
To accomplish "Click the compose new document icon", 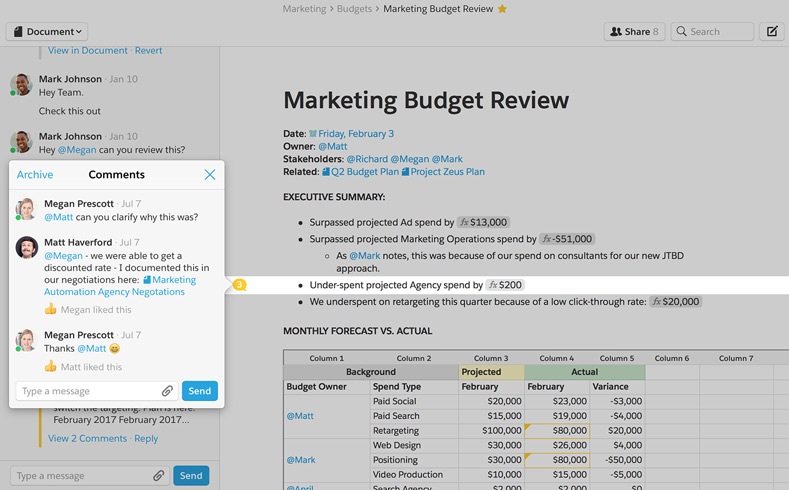I will tap(772, 32).
